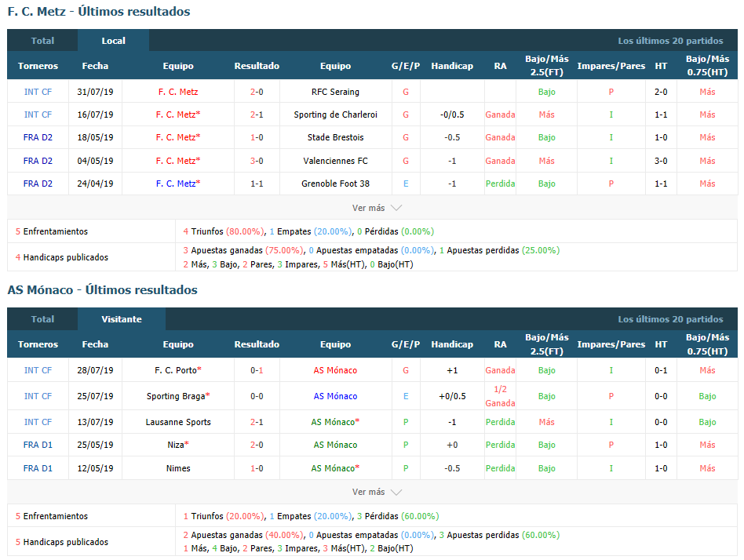The height and width of the screenshot is (560, 744).
Task: Switch to the Total tab in F. C. Metz results
Action: (x=42, y=41)
